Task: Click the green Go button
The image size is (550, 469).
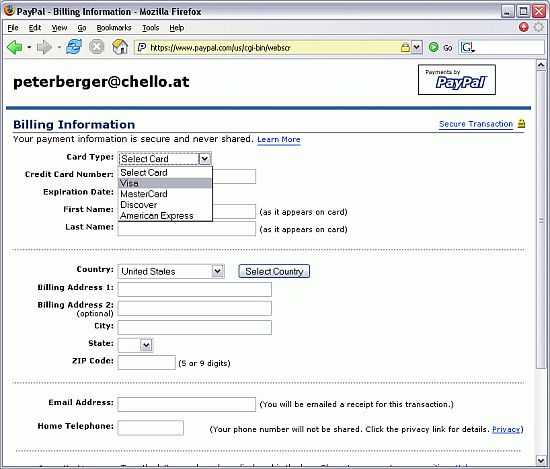Action: click(x=441, y=47)
